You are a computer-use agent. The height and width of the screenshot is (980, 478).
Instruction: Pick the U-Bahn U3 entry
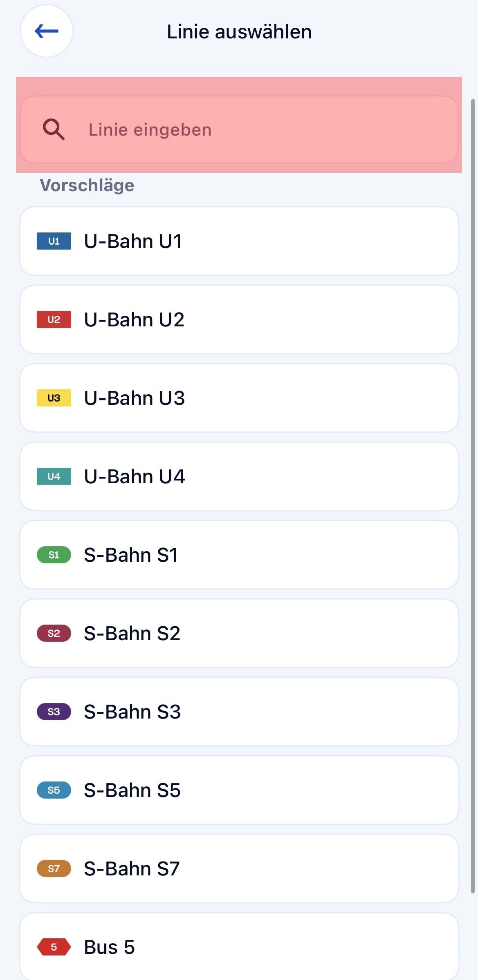click(x=239, y=398)
